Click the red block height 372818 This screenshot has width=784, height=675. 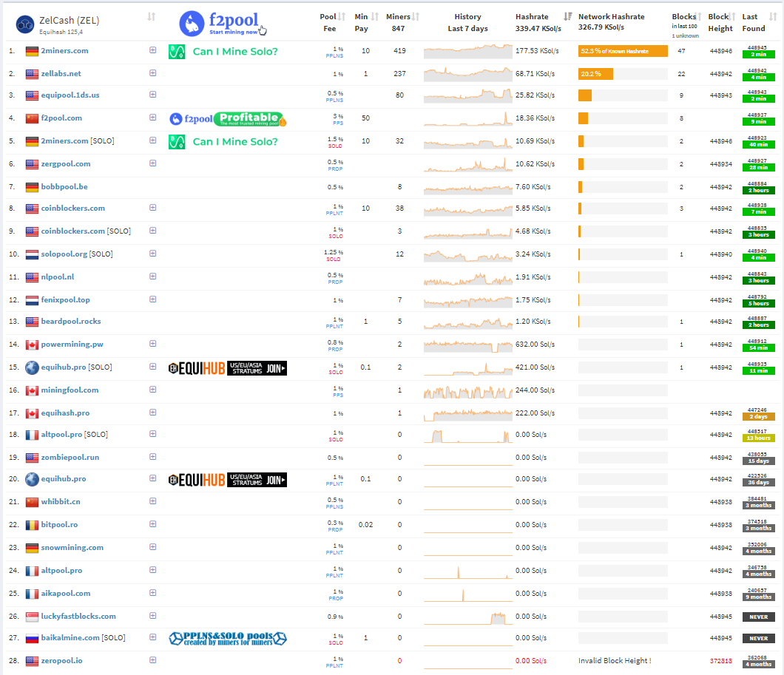point(721,661)
